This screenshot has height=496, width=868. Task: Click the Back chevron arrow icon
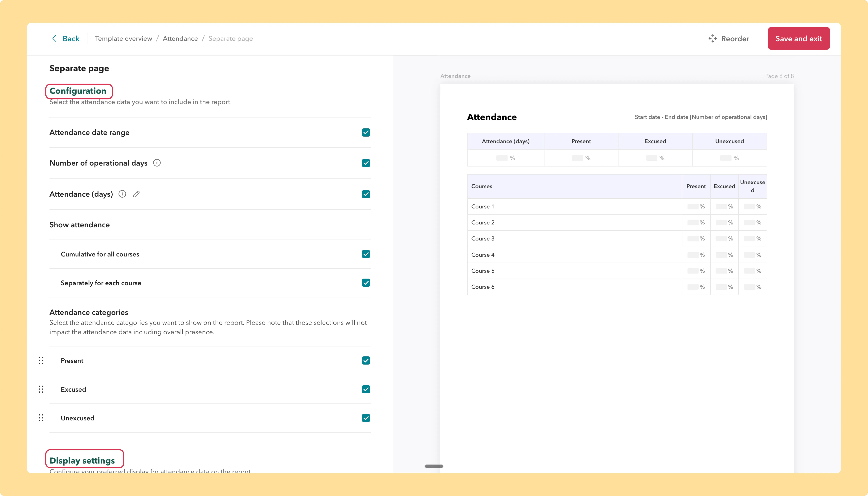(x=54, y=39)
